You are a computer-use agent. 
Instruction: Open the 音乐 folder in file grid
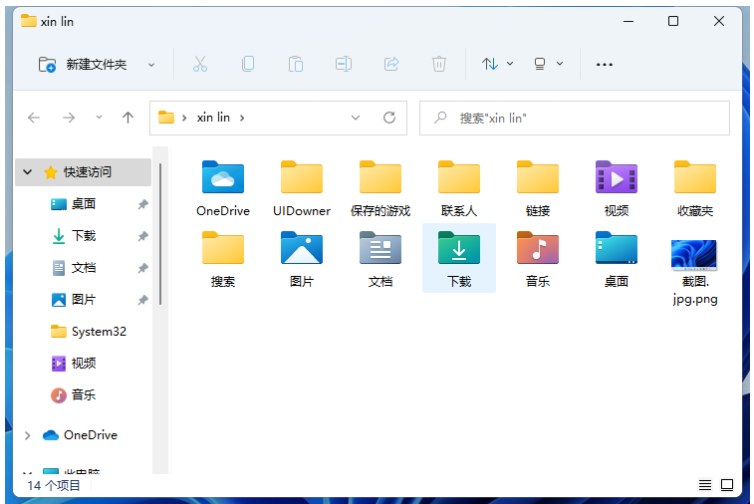click(538, 248)
